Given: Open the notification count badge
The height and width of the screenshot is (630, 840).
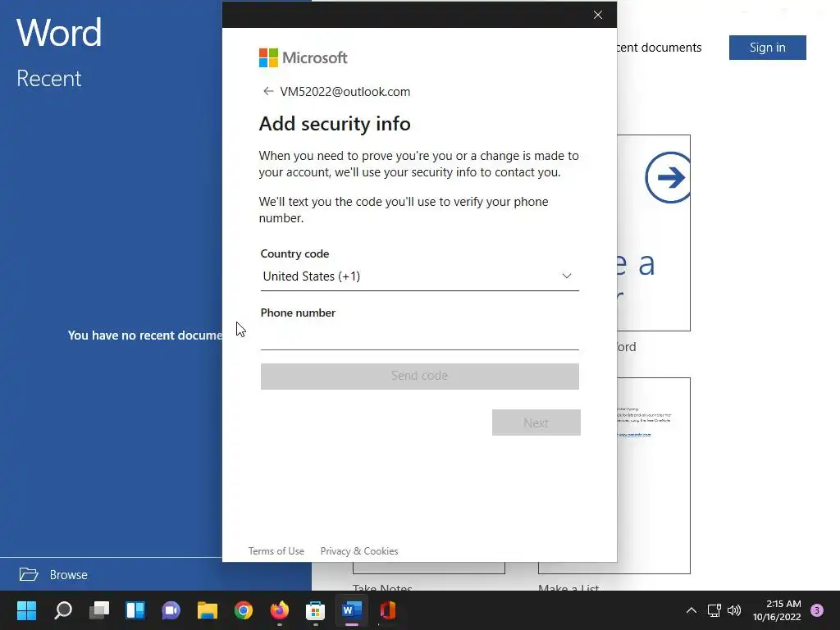Looking at the screenshot, I should click(x=817, y=610).
